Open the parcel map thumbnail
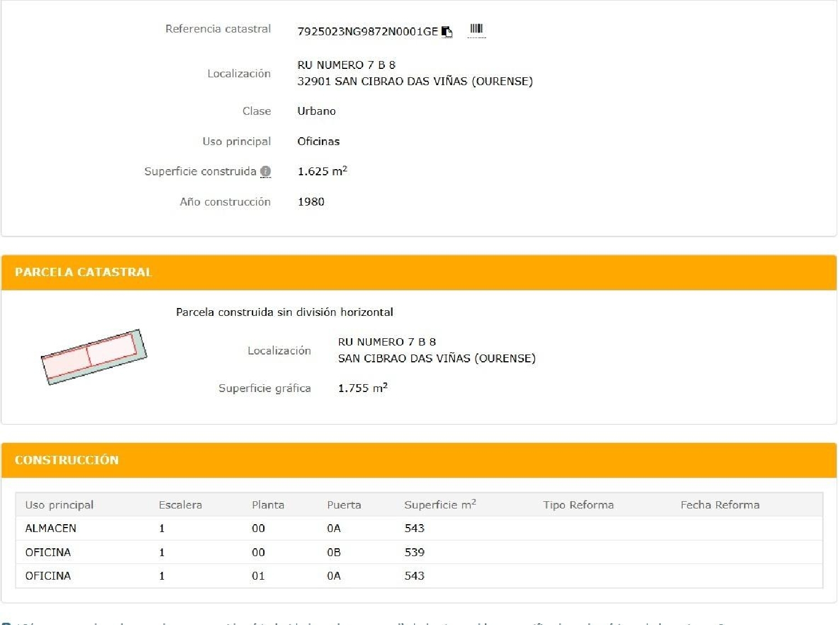The height and width of the screenshot is (625, 840). tap(94, 357)
